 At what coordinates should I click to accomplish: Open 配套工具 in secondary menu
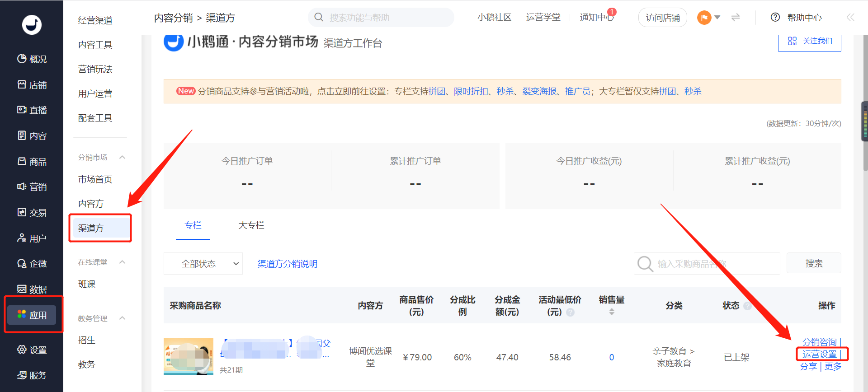[95, 118]
